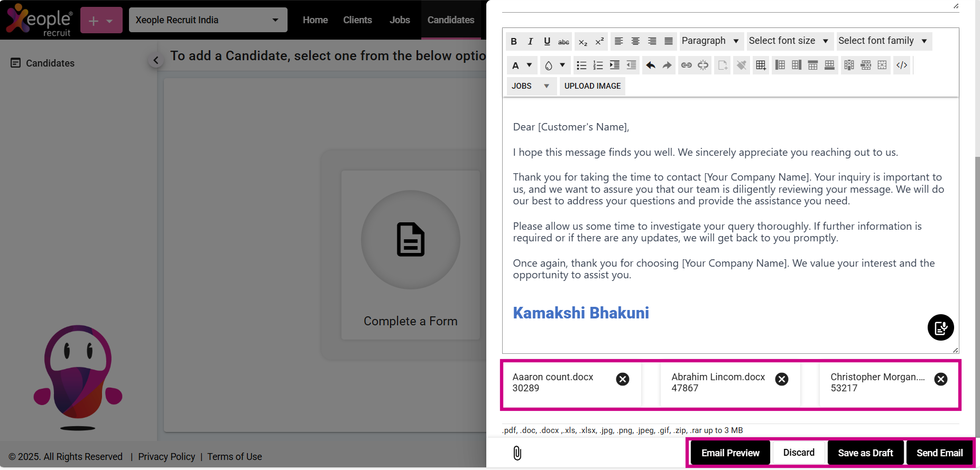Center align the text
980x470 pixels.
click(635, 41)
